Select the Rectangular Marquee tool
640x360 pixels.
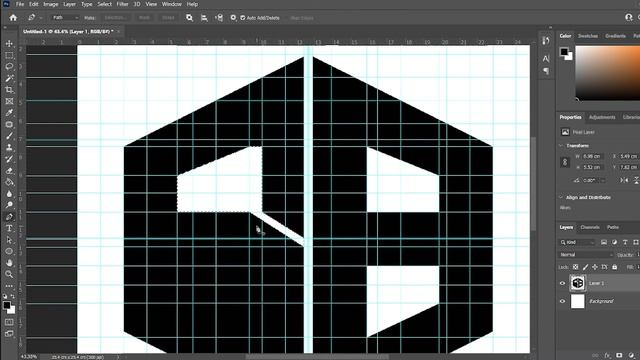point(9,55)
